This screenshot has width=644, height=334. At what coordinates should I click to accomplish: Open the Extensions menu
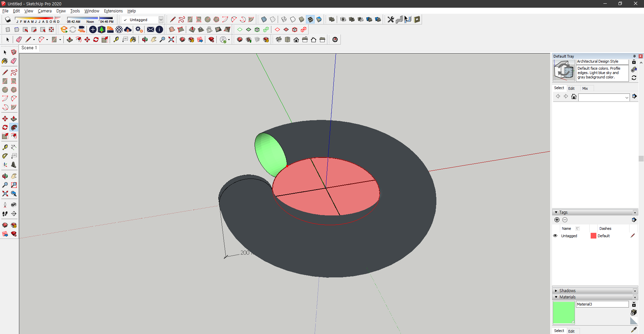(x=113, y=11)
